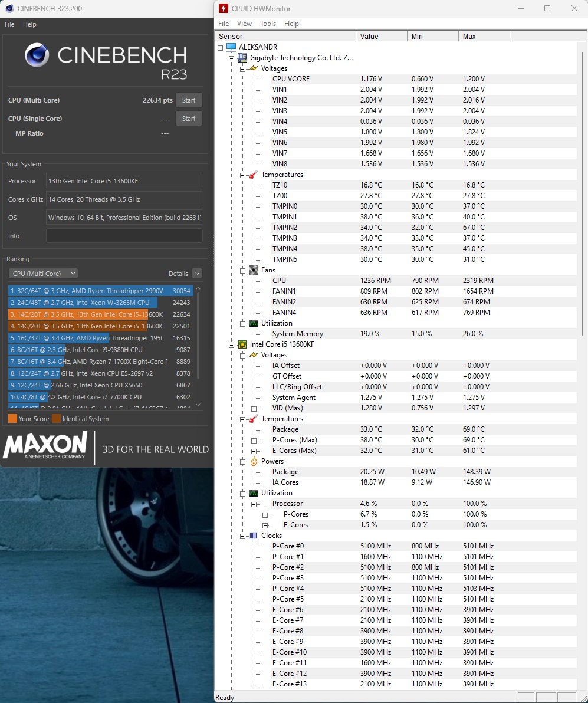Expand the VID (Max) entry
The width and height of the screenshot is (588, 703).
(254, 409)
